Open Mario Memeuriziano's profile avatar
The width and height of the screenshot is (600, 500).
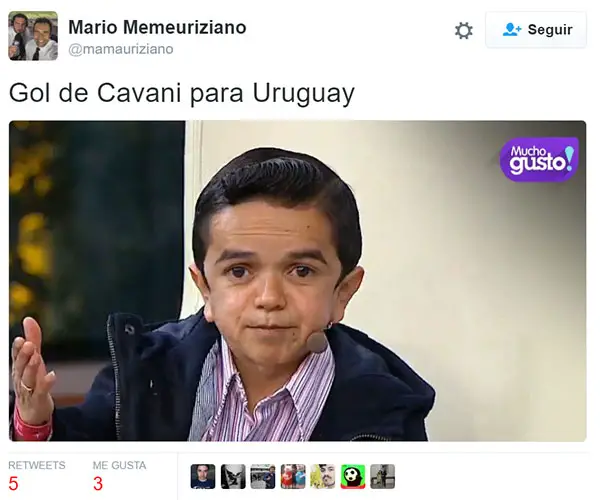pyautogui.click(x=33, y=36)
